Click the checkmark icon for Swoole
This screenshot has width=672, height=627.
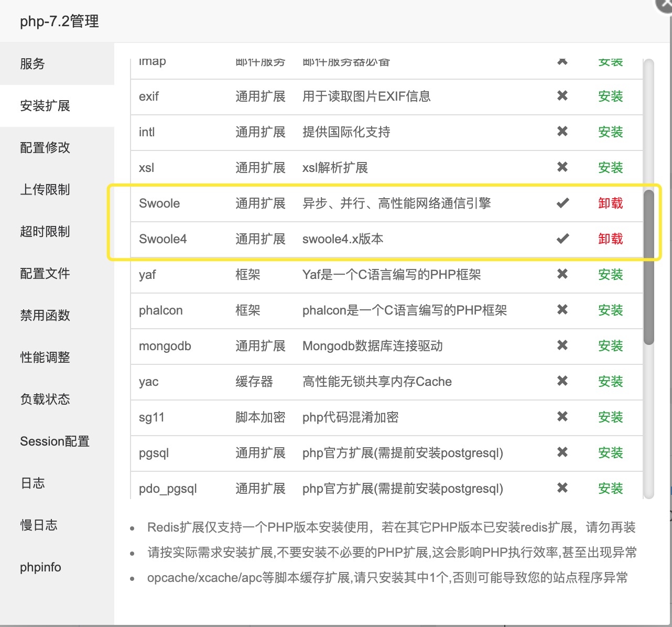click(x=563, y=203)
